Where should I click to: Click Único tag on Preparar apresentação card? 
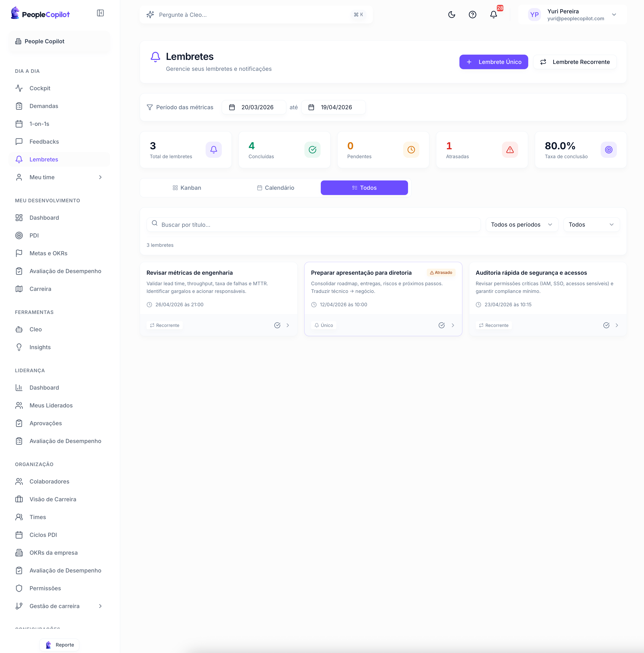pos(324,325)
